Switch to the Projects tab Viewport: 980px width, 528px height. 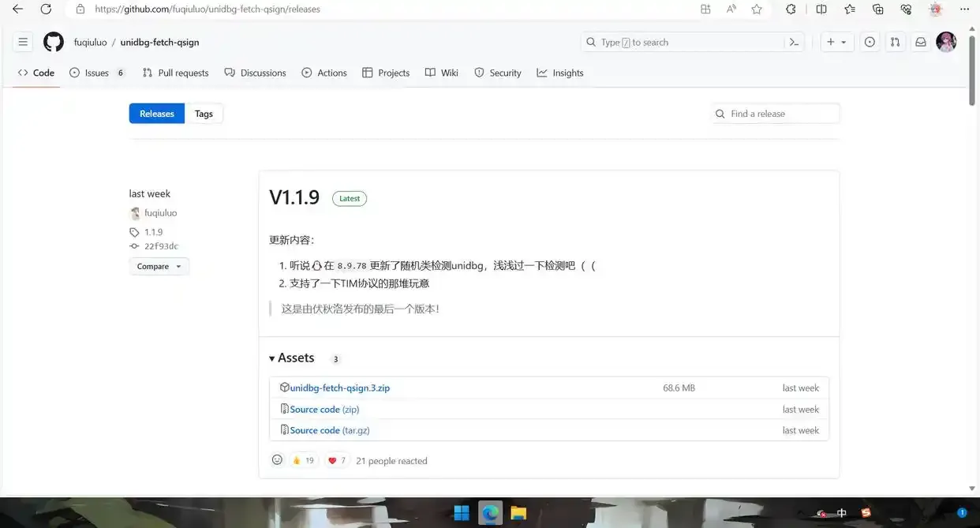pos(386,73)
